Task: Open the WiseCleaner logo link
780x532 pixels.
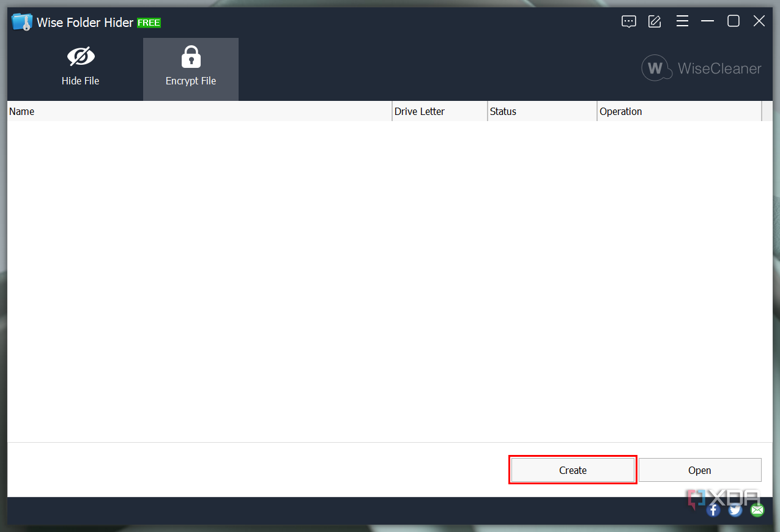Action: pyautogui.click(x=701, y=68)
